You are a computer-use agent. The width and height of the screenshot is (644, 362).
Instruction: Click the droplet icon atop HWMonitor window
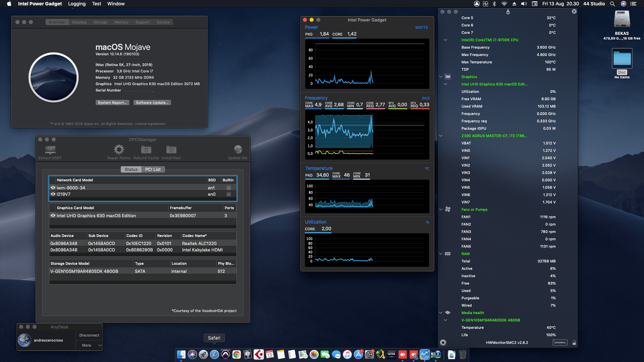[x=508, y=12]
